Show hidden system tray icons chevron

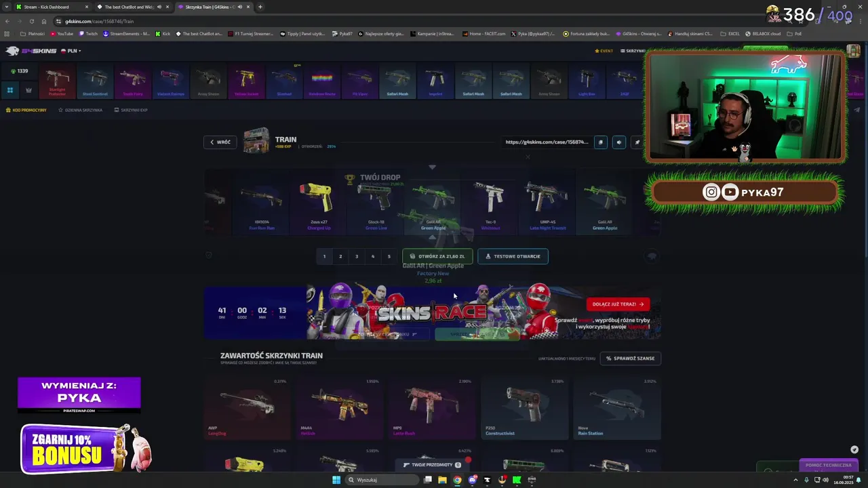(x=797, y=480)
